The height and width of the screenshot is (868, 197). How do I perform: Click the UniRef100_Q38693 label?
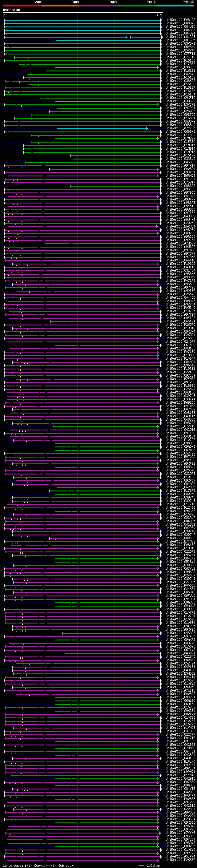coord(180,101)
